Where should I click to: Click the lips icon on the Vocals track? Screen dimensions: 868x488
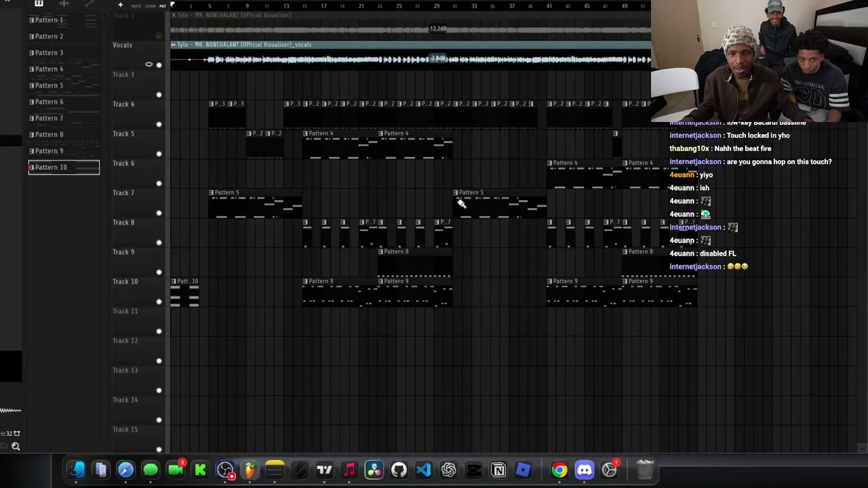(149, 64)
